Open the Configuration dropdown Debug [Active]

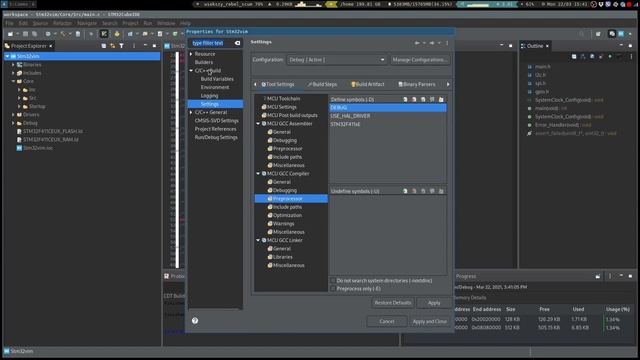[337, 60]
